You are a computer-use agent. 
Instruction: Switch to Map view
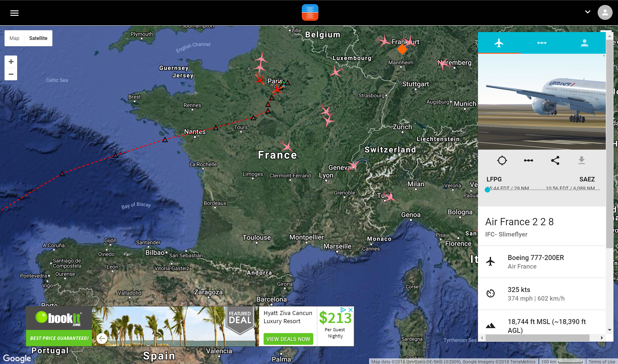coord(14,38)
